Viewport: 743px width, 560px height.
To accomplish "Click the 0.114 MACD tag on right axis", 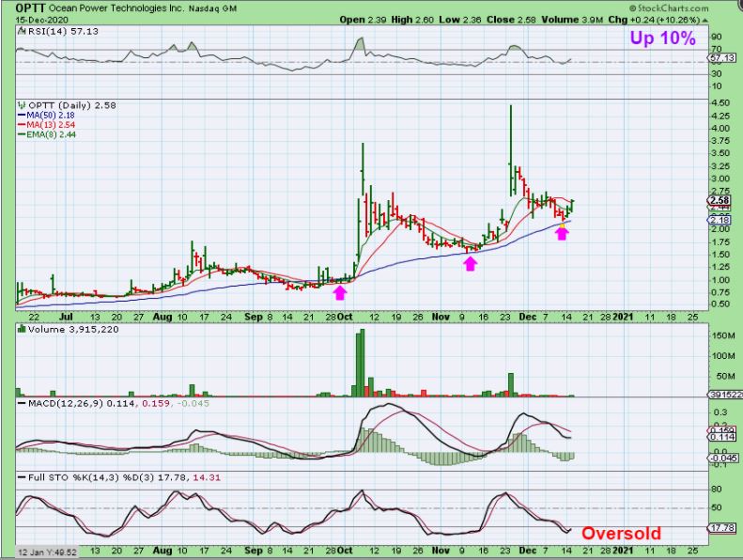I will coord(722,437).
